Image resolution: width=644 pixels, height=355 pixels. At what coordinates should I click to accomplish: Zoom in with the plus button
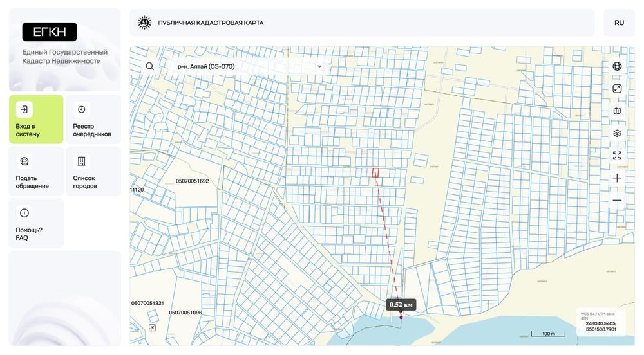tap(617, 178)
